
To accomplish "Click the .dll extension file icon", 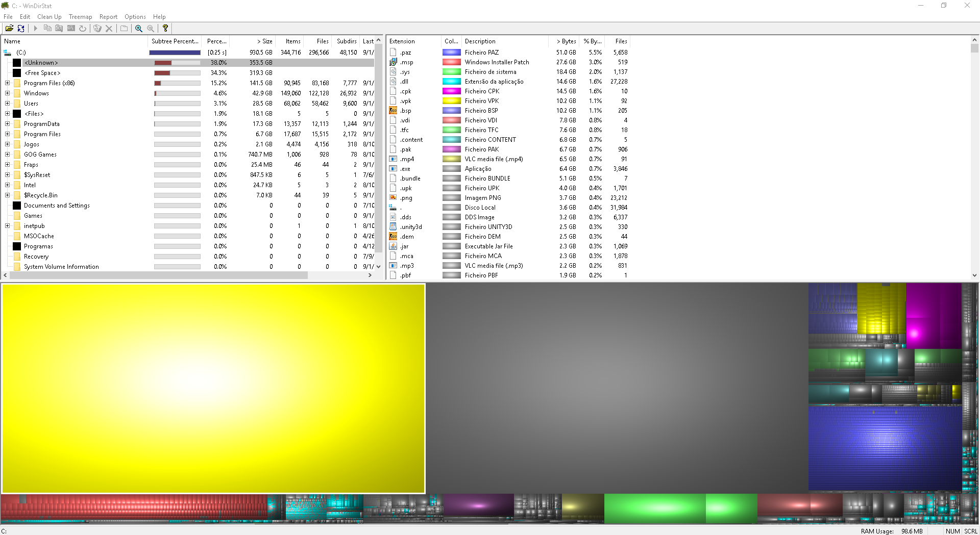I will point(393,82).
